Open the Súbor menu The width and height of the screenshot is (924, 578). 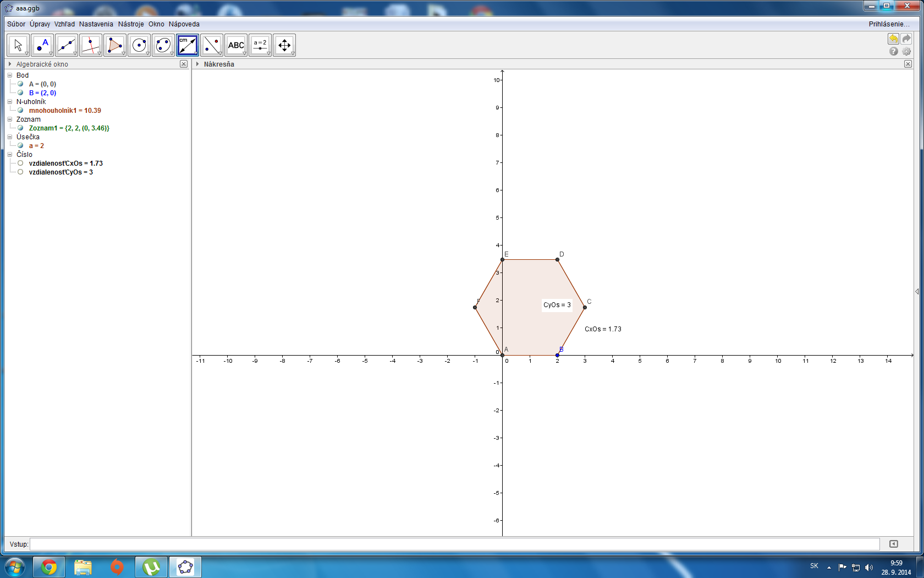[x=16, y=24]
